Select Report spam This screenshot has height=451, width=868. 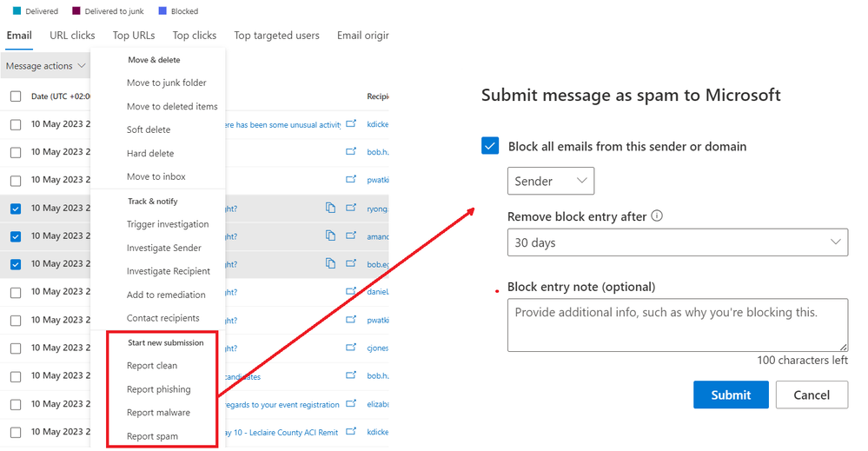click(x=152, y=436)
